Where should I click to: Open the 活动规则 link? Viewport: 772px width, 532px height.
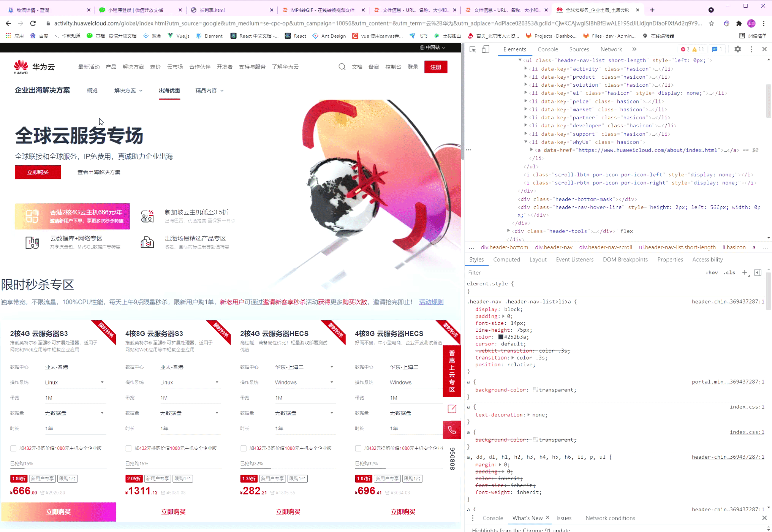coord(431,302)
